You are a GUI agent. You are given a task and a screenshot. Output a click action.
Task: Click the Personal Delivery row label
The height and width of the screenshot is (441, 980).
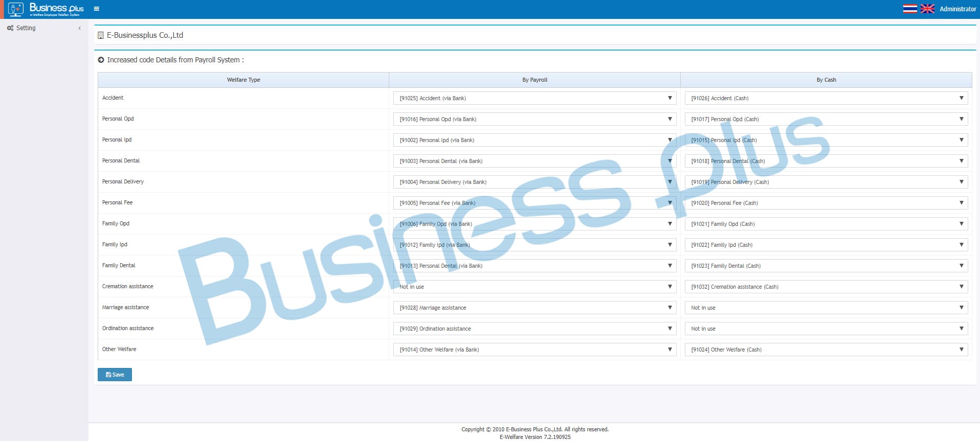point(123,181)
